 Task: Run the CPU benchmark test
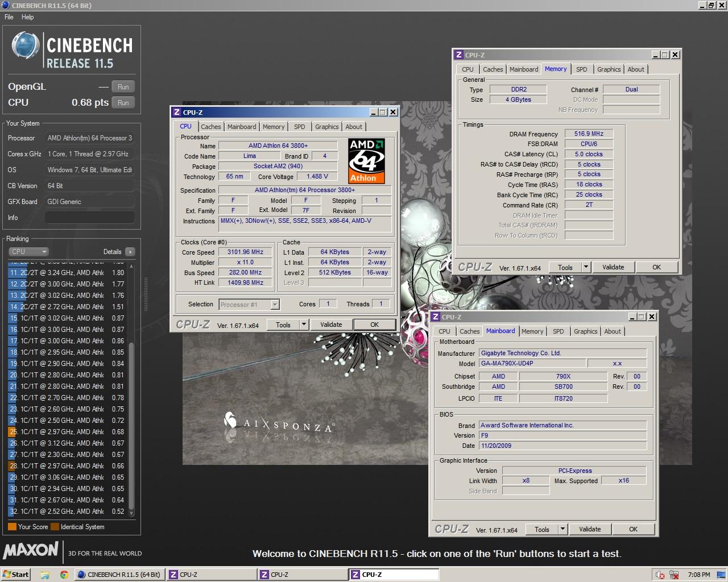point(123,103)
